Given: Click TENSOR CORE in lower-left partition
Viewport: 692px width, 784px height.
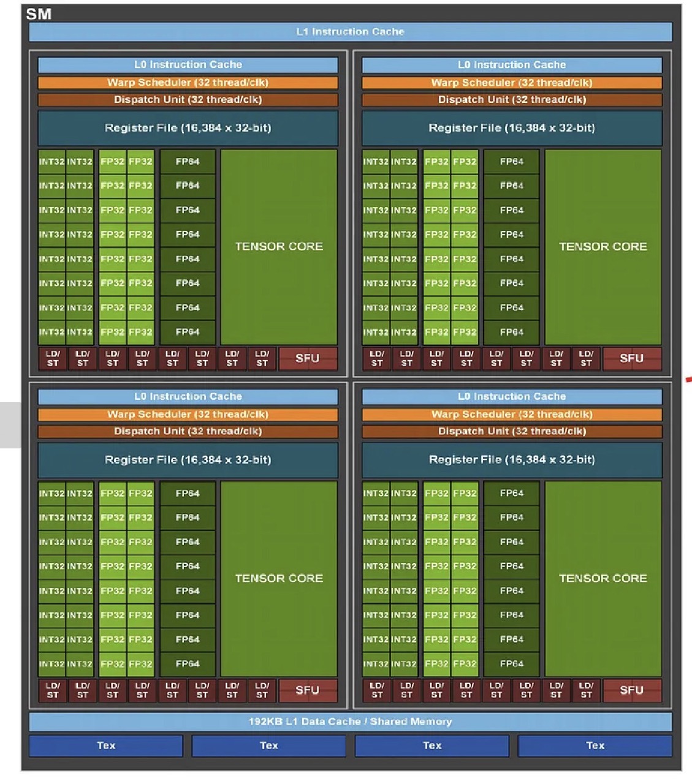Looking at the screenshot, I should click(279, 578).
